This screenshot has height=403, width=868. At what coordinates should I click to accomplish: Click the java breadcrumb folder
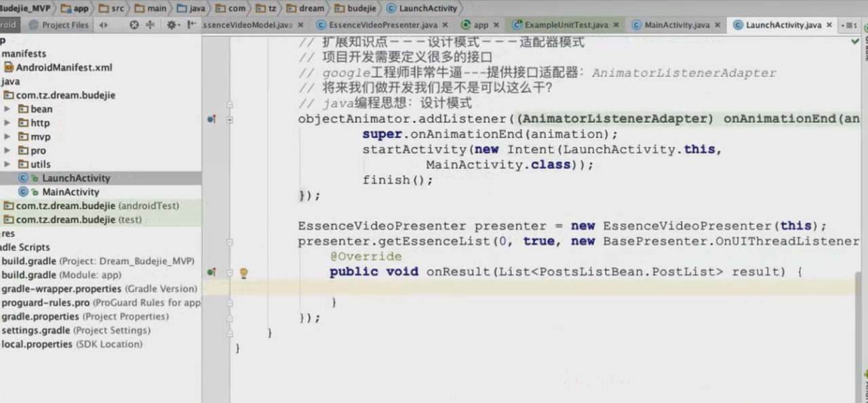[192, 8]
